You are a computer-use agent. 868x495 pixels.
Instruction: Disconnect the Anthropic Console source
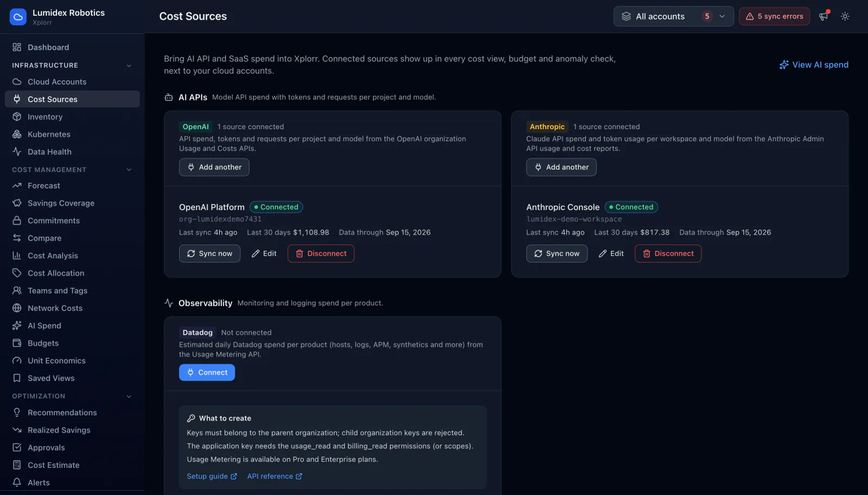(x=668, y=253)
